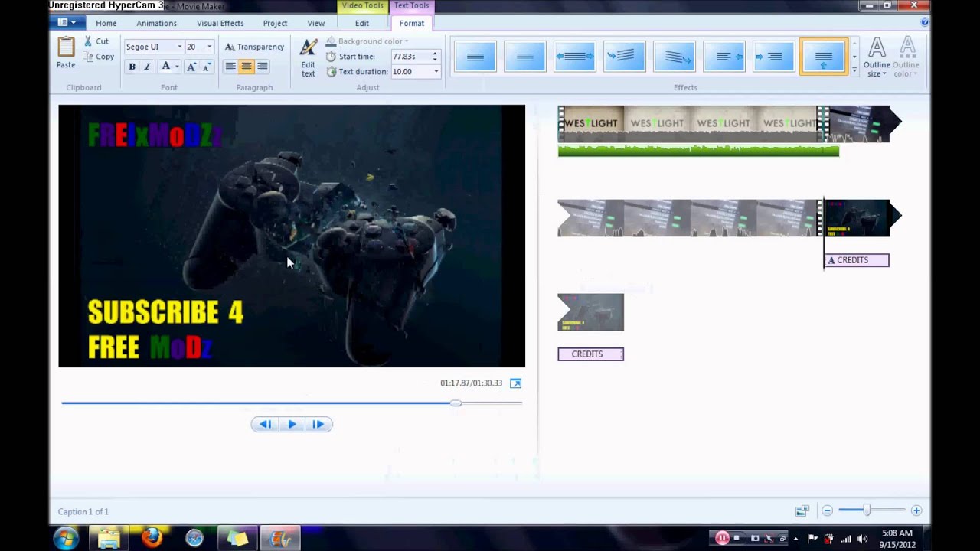The width and height of the screenshot is (980, 551).
Task: Click the Transparency text option
Action: click(254, 47)
